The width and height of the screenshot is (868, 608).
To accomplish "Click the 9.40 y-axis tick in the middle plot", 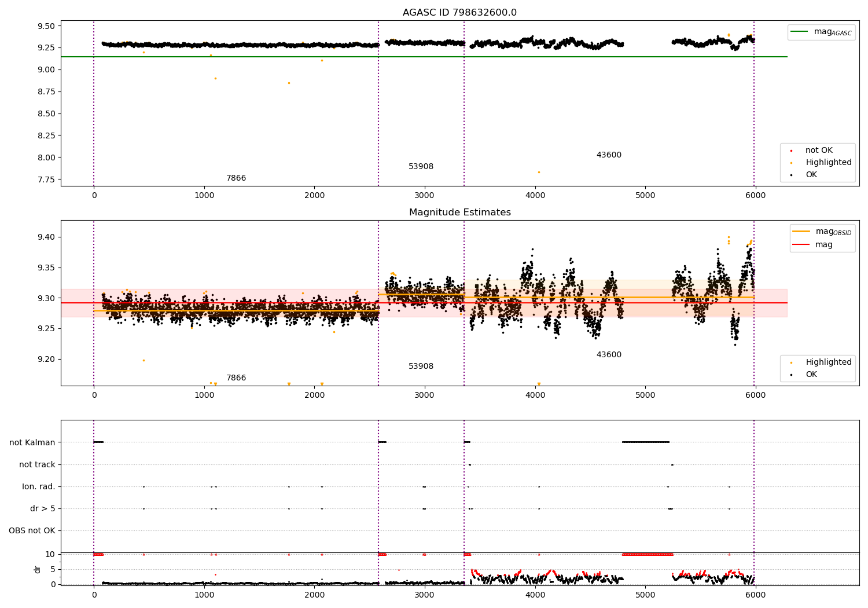I will [x=46, y=237].
